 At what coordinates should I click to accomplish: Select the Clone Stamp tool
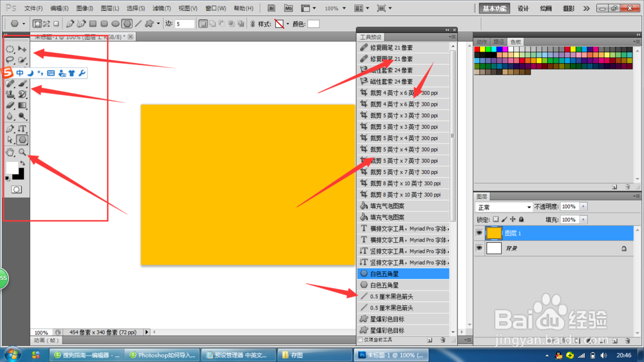pyautogui.click(x=10, y=94)
